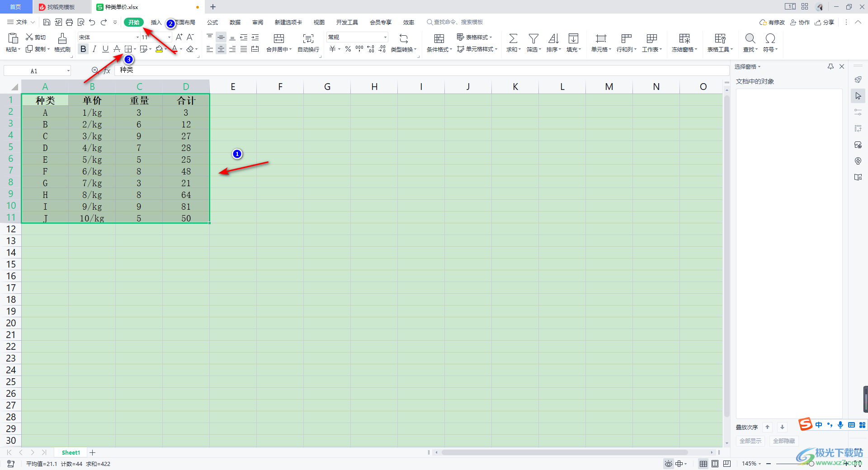Click the Fill (填充) icon
This screenshot has width=868, height=470.
tap(573, 38)
